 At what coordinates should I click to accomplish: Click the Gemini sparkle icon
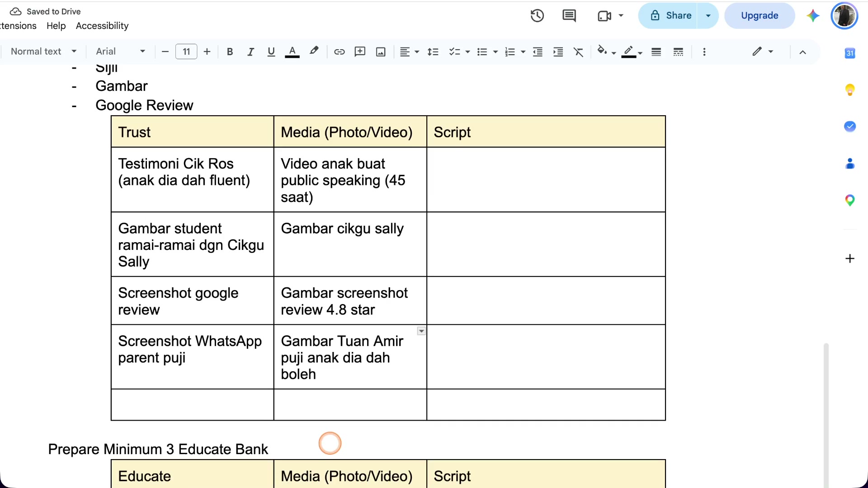coord(813,16)
